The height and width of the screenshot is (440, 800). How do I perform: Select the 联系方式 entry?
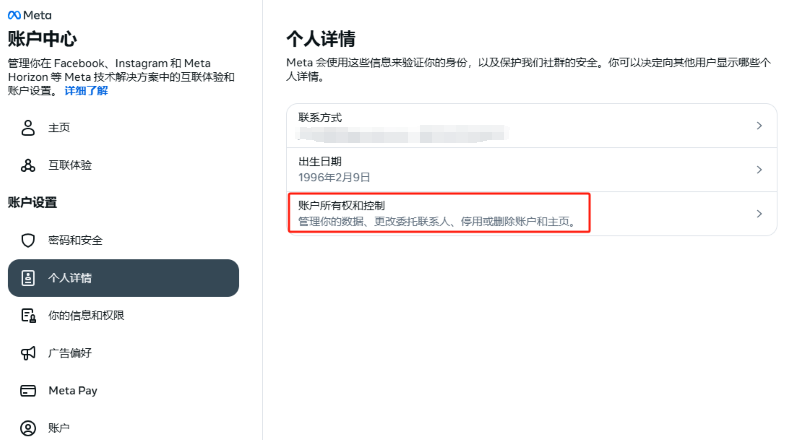532,126
